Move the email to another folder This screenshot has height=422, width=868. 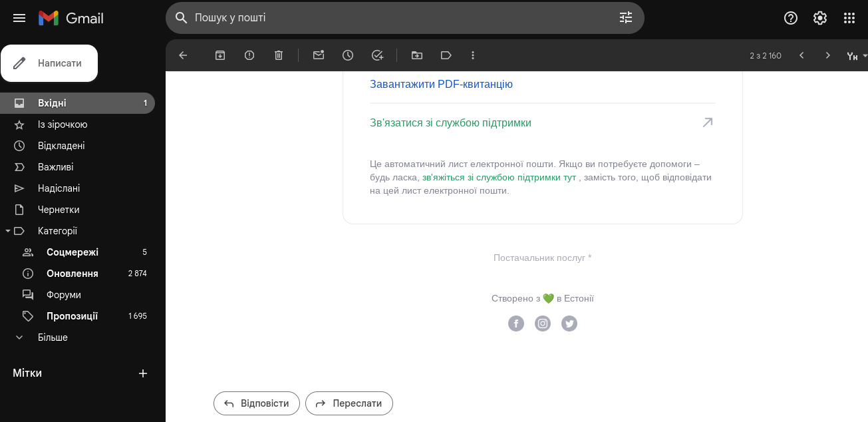[416, 55]
